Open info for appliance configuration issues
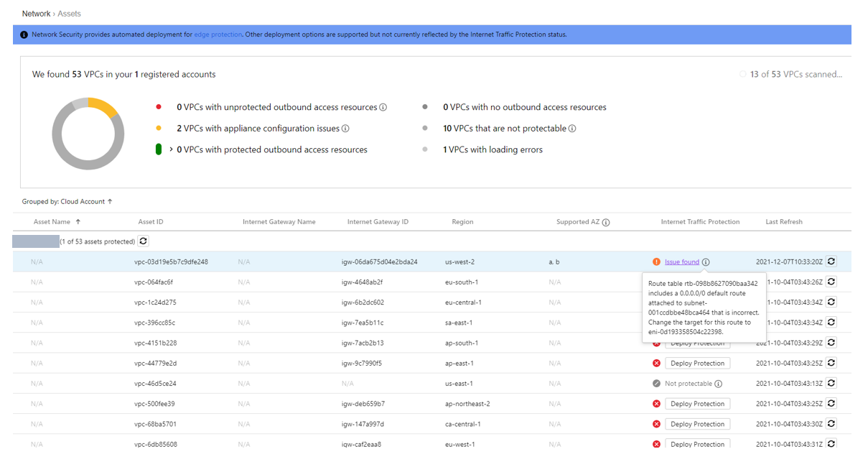Viewport: 868px width, 467px height. [x=345, y=129]
